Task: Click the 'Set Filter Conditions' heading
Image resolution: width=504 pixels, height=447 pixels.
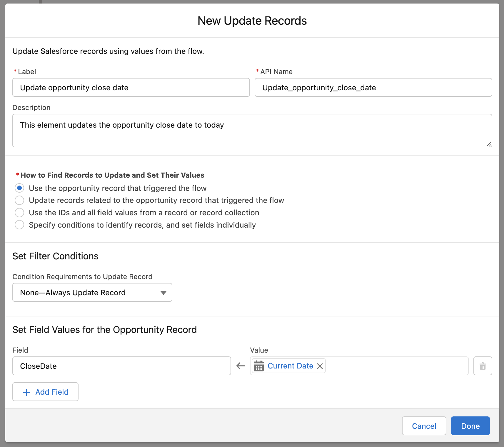Action: click(x=56, y=256)
